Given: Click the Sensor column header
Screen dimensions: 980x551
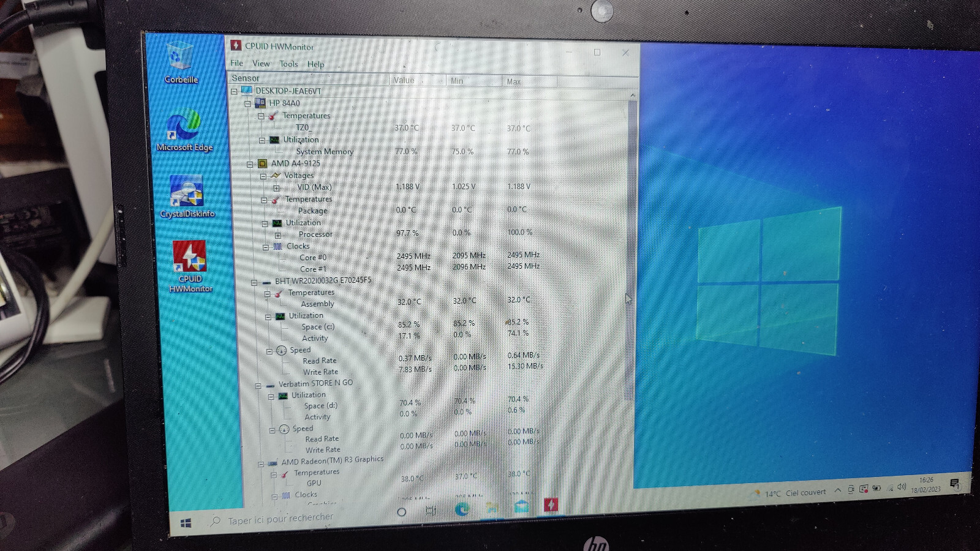Looking at the screenshot, I should click(x=308, y=78).
